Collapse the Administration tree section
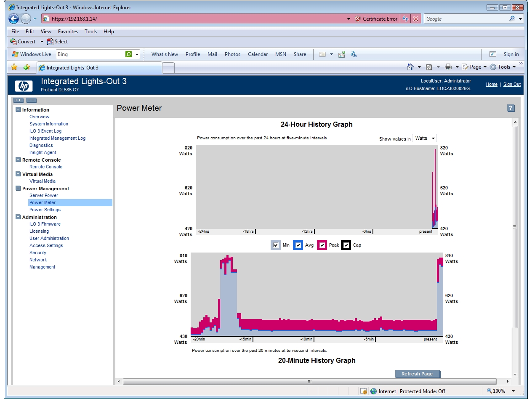The image size is (532, 399). tap(18, 217)
